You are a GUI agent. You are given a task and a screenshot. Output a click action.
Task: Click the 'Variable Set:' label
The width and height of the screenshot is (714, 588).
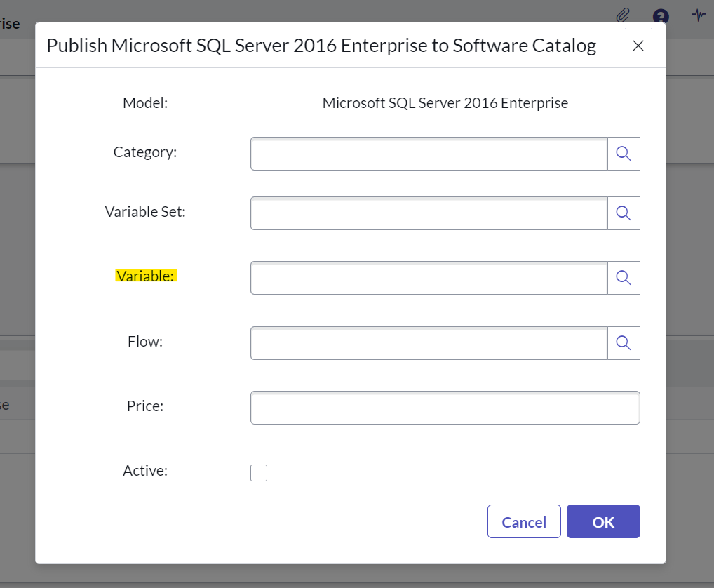click(x=145, y=212)
